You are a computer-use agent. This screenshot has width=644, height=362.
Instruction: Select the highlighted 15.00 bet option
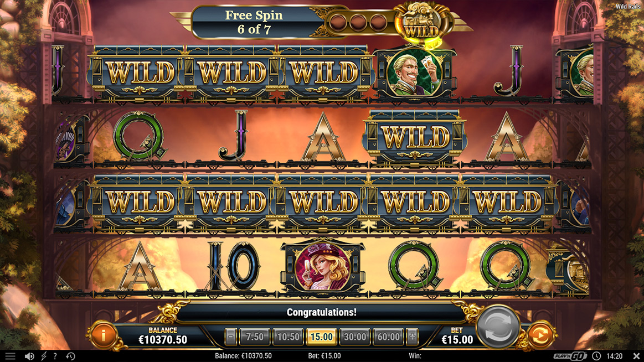pos(321,337)
